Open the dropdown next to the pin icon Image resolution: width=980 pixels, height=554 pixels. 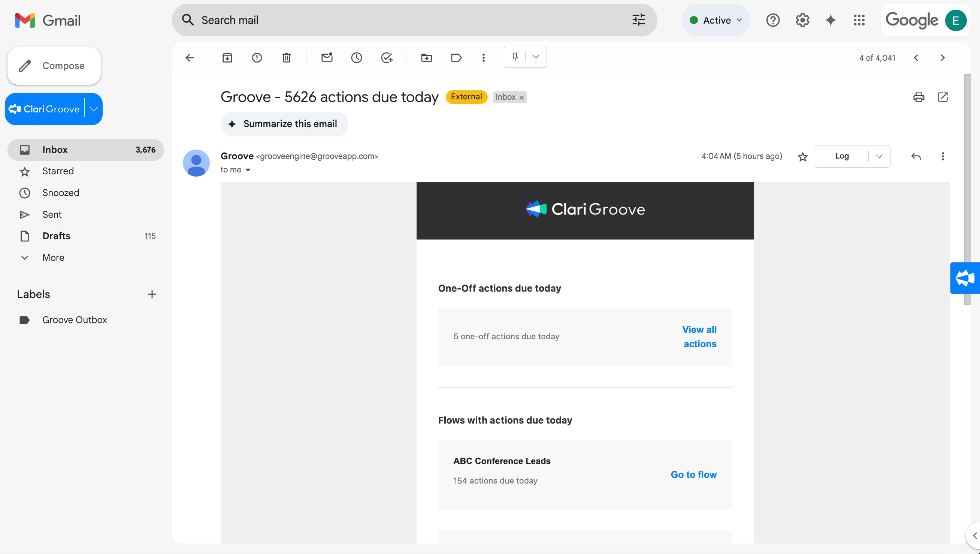tap(536, 57)
